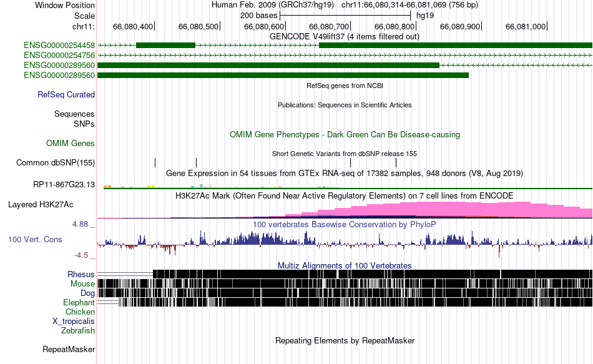Click the second dbSNP variant tick mark
This screenshot has width=593, height=364.
[x=196, y=163]
